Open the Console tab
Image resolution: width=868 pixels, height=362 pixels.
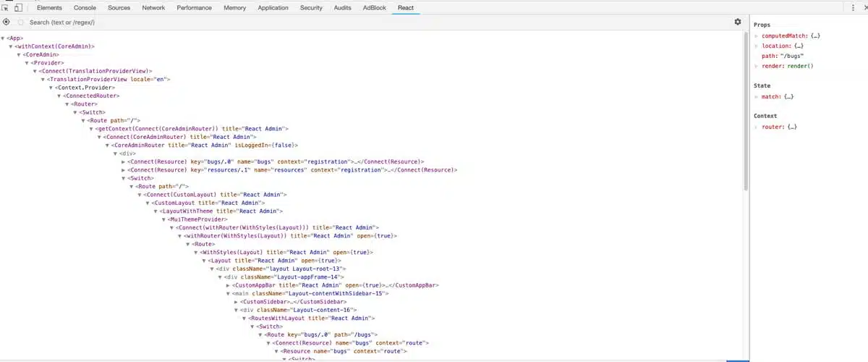point(85,8)
